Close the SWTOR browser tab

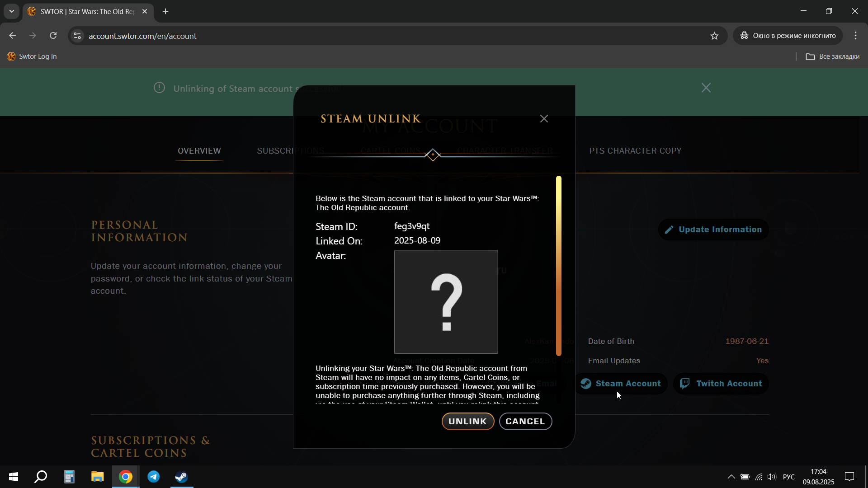(x=145, y=11)
